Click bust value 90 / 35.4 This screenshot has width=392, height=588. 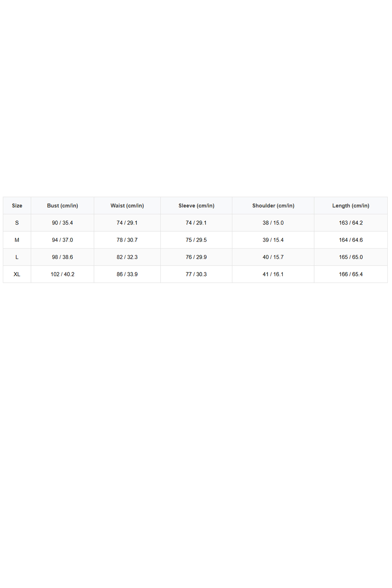pos(62,223)
